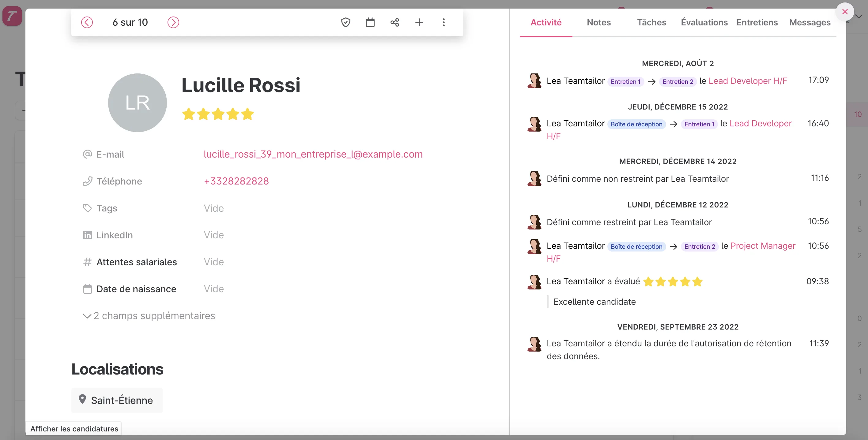Click the avatar next to 'Défini comme restreint par'
The width and height of the screenshot is (868, 440).
[534, 222]
